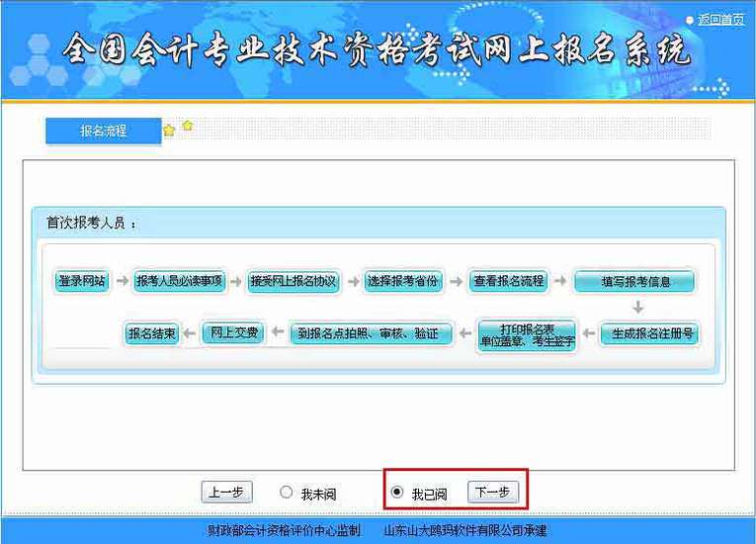Select the 我已阅 radio button
Screen dimensions: 756x544
397,493
